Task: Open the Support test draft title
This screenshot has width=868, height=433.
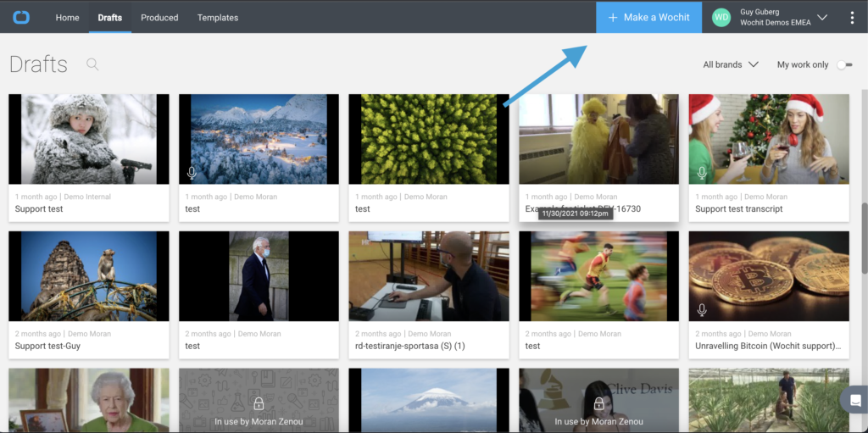Action: (x=39, y=208)
